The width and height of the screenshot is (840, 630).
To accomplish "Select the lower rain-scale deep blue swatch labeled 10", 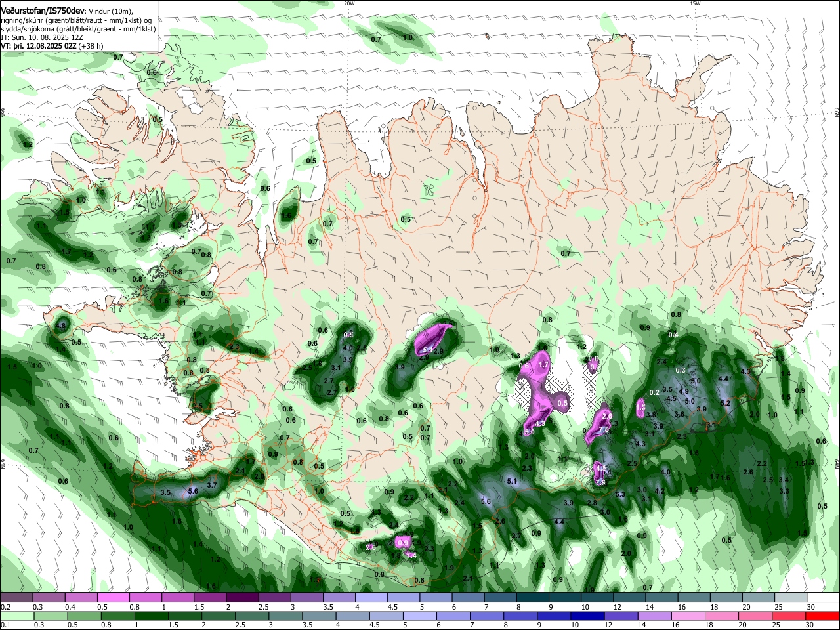I will click(x=588, y=616).
